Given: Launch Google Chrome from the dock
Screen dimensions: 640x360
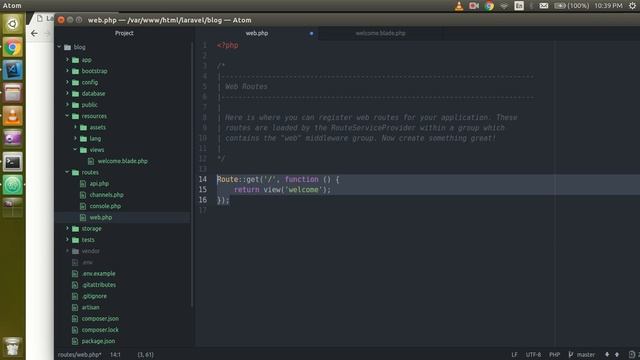Looking at the screenshot, I should tap(13, 48).
